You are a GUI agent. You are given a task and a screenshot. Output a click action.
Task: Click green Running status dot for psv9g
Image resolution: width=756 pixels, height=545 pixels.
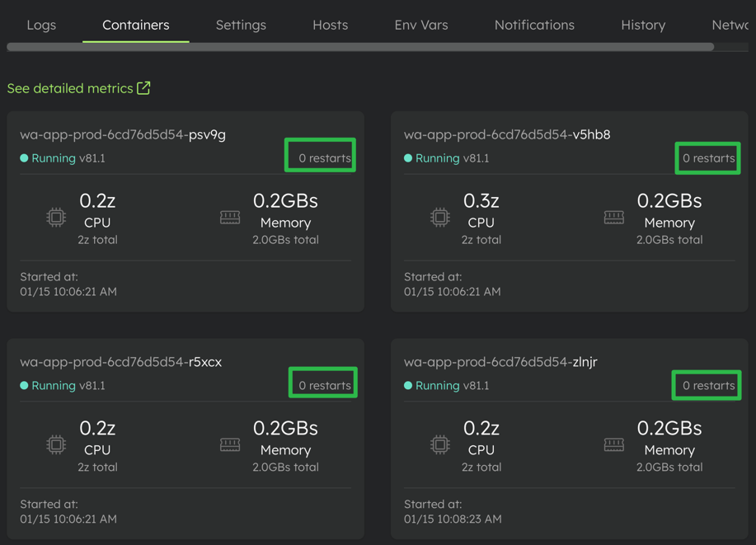[x=24, y=158]
